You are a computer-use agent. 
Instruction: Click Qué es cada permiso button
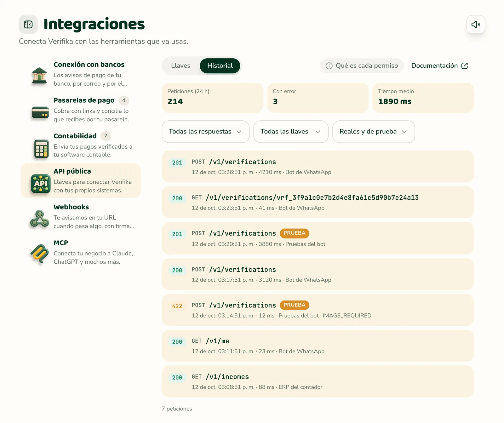pyautogui.click(x=362, y=66)
